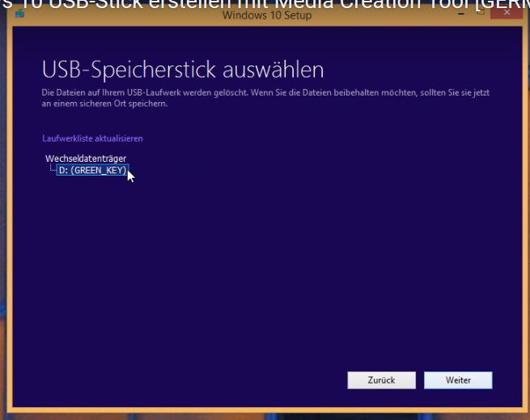Close the Windows 10 Setup window
Screen dimensions: 530x420
tap(507, 12)
